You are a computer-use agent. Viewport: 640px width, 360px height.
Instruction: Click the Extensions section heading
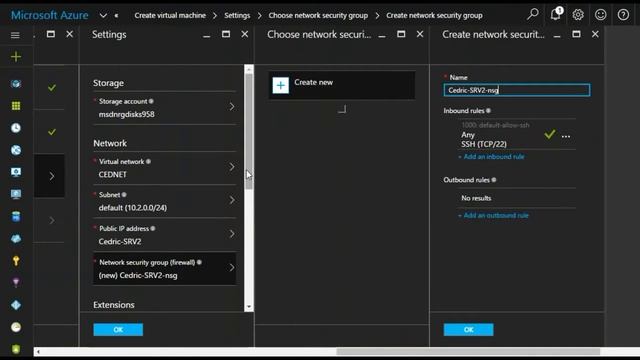coord(113,305)
